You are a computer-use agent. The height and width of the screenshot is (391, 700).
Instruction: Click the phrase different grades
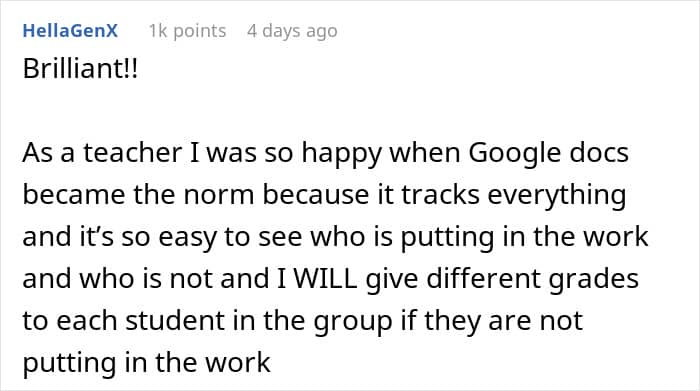(532, 280)
